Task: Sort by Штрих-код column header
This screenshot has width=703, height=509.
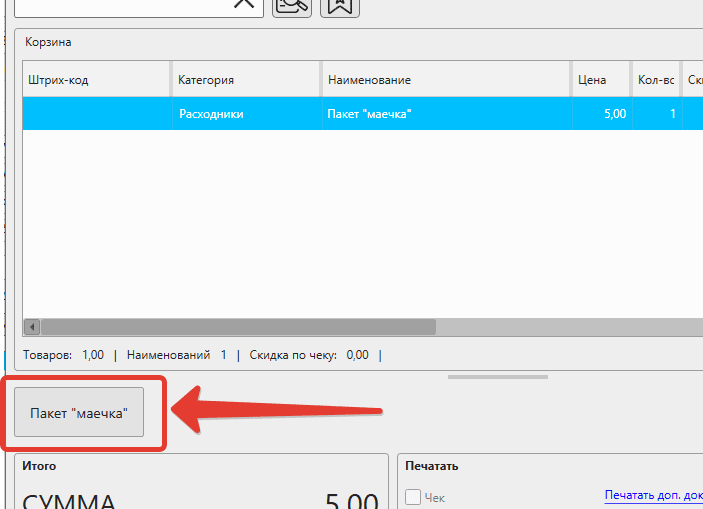Action: (96, 80)
